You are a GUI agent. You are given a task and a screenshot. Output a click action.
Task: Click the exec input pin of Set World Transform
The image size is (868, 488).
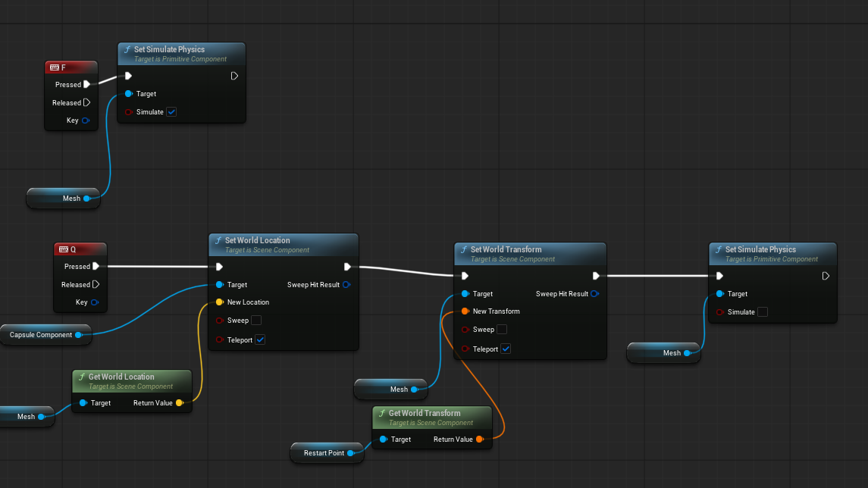[x=465, y=276]
